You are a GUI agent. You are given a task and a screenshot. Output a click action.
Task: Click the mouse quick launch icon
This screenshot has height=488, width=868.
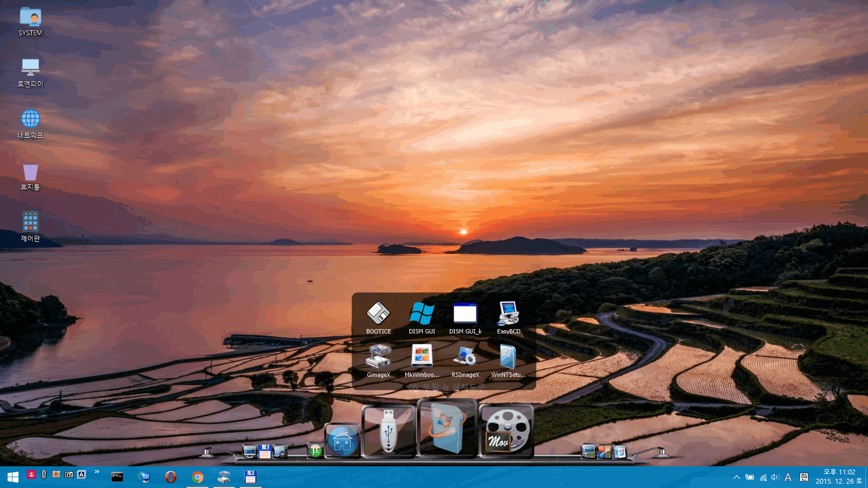(44, 474)
